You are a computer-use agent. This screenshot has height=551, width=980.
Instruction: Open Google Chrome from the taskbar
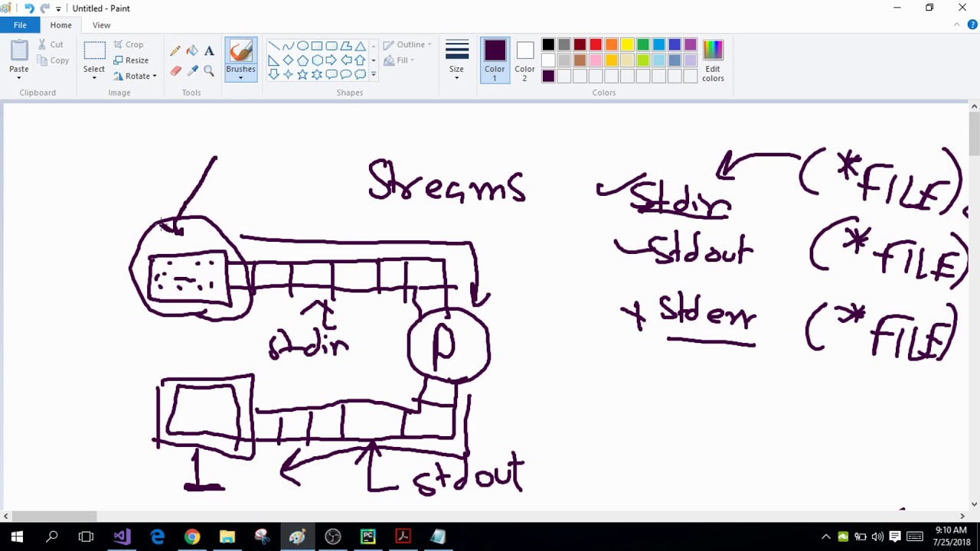click(x=192, y=536)
